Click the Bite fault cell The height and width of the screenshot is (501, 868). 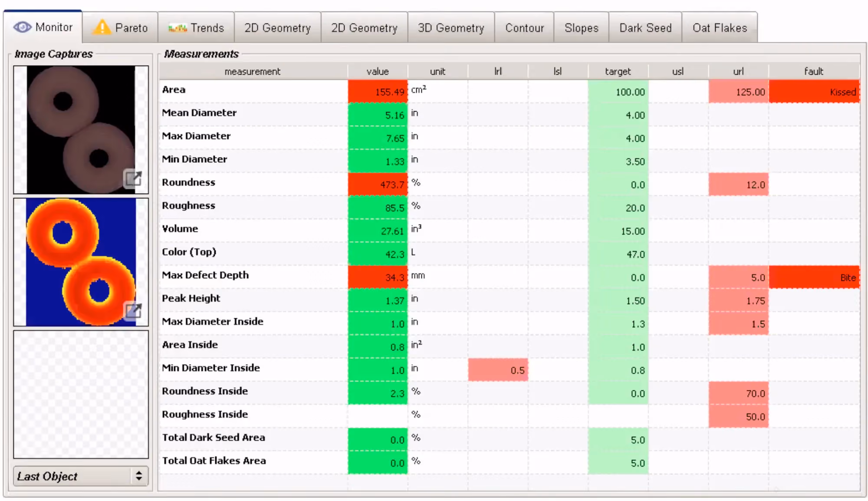(814, 277)
